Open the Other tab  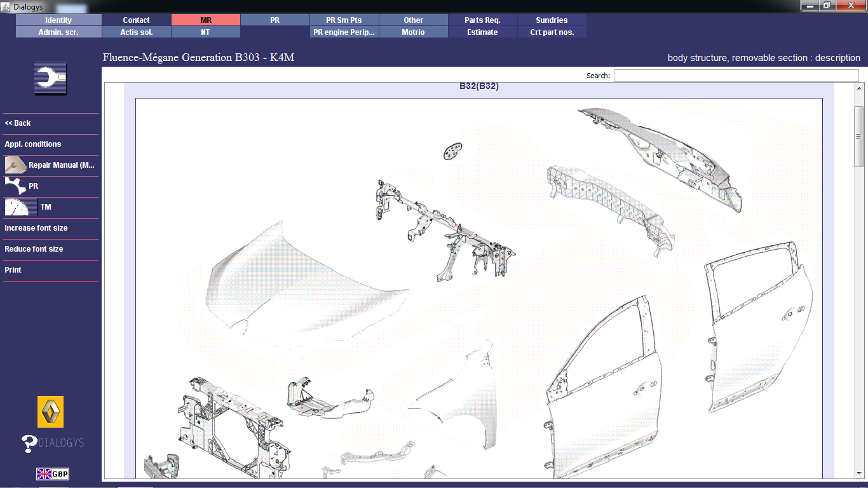click(x=414, y=20)
